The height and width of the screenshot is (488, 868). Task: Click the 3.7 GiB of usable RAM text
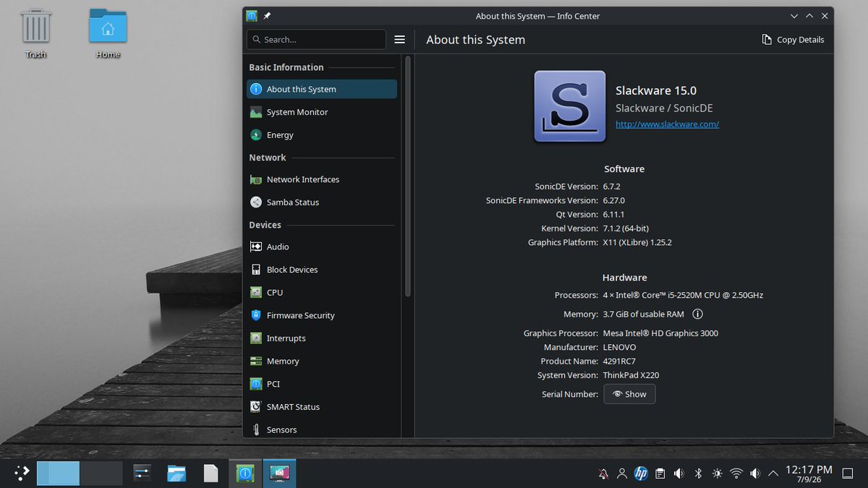pos(644,314)
